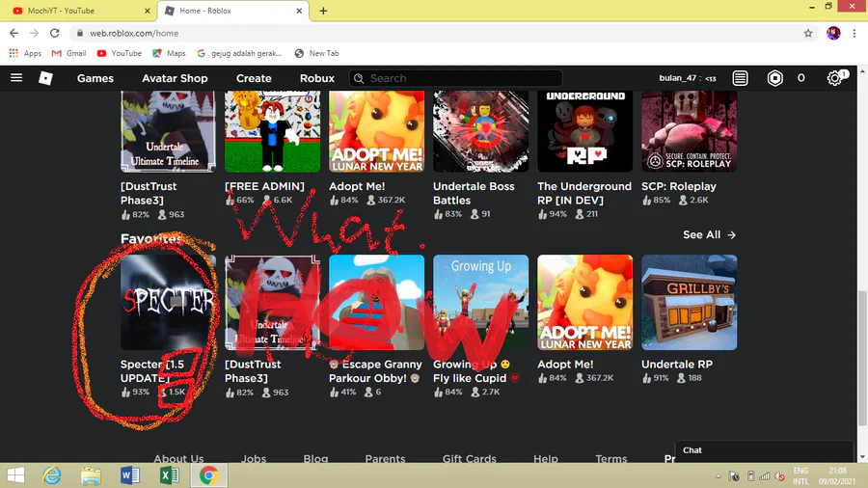The width and height of the screenshot is (868, 488).
Task: Click See All for Favorites
Action: (x=709, y=234)
